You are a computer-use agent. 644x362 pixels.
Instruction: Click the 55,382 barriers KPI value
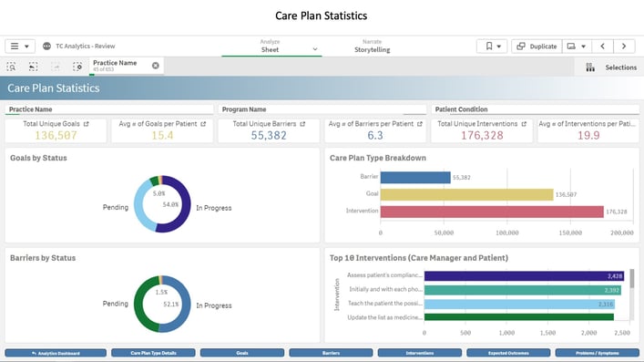(269, 135)
